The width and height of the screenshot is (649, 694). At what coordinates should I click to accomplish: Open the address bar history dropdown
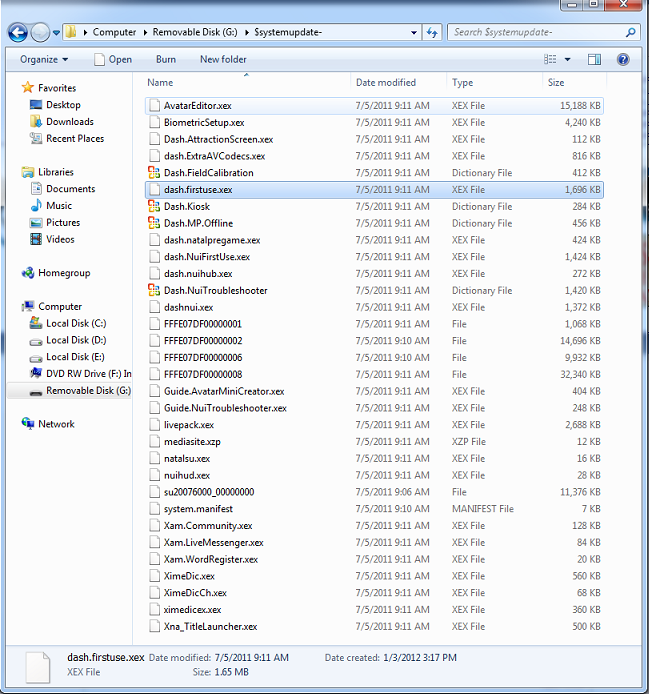click(x=414, y=33)
